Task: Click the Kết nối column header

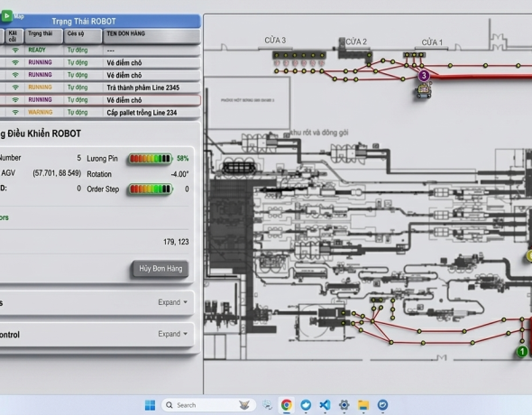Action: click(14, 36)
